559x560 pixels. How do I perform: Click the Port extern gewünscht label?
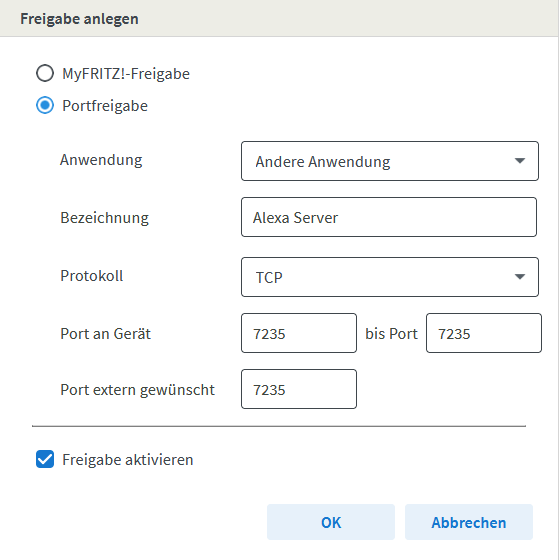[138, 390]
